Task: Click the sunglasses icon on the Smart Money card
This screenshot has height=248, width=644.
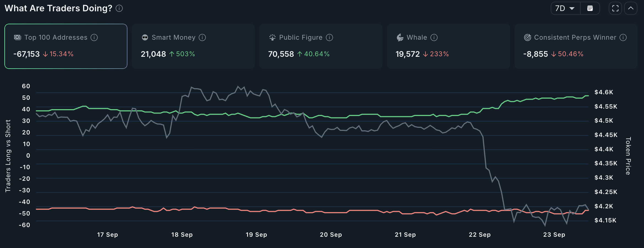Action: coord(144,37)
